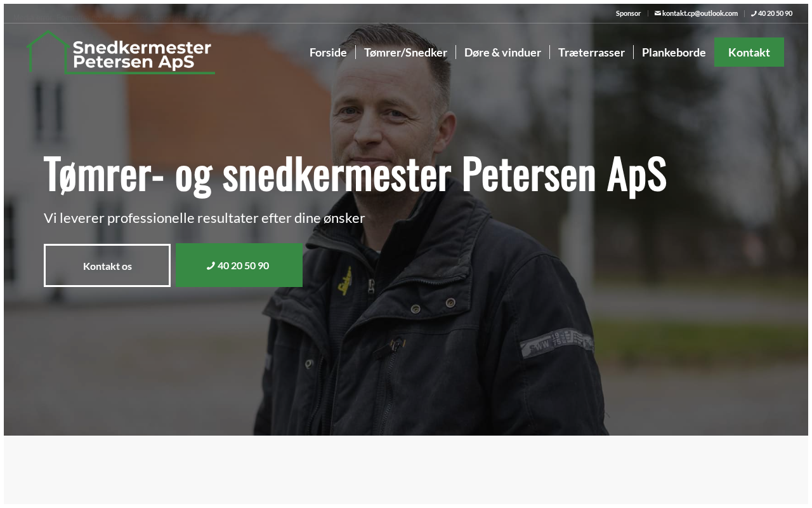This screenshot has height=508, width=812.
Task: Click the phone icon in the top bar
Action: [x=754, y=13]
